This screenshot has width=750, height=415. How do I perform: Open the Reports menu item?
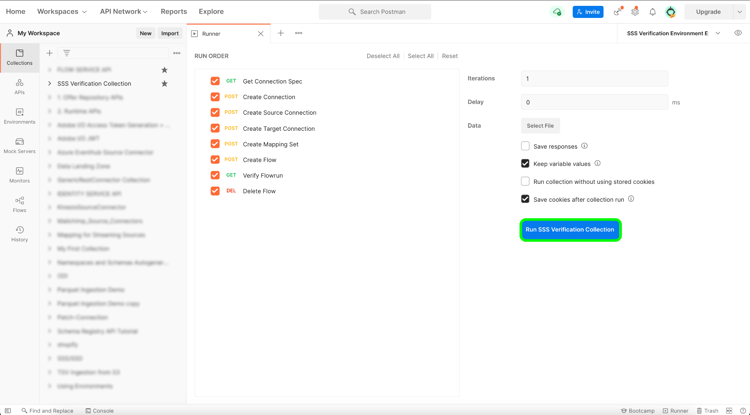(174, 11)
